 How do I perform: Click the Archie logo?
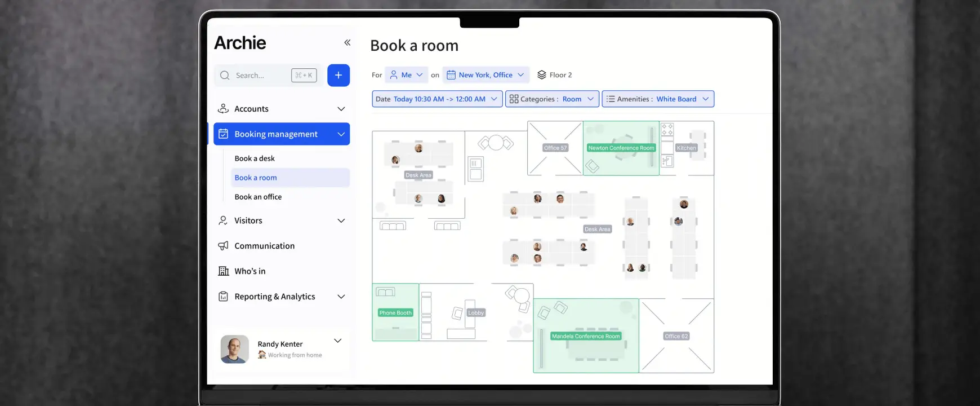click(x=240, y=43)
